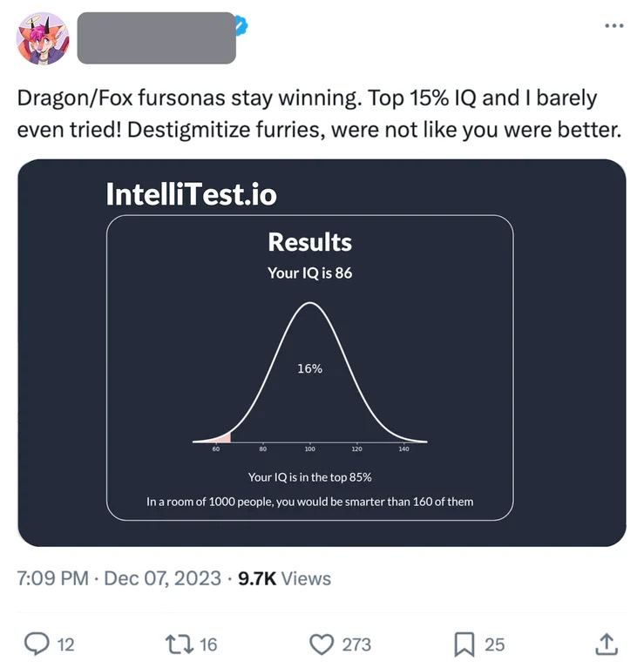Viewport: 644px width, 668px height.
Task: Click the retweet count of 16
Action: 208,644
